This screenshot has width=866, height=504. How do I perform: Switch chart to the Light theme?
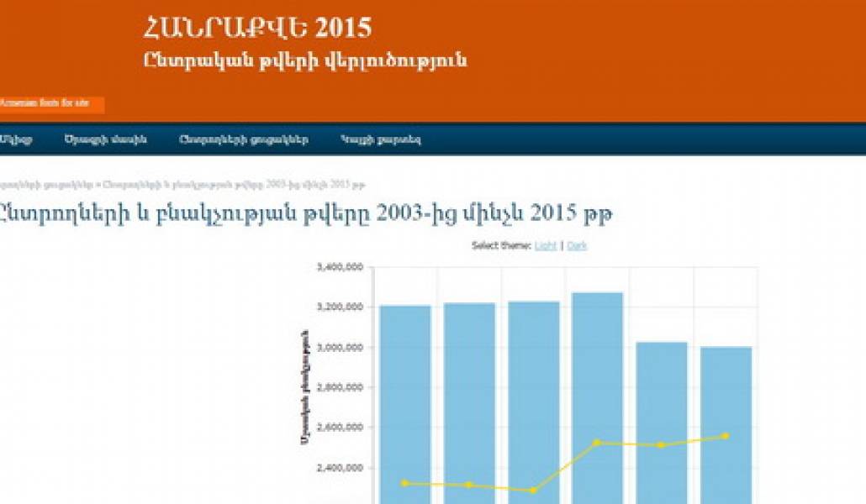pyautogui.click(x=546, y=245)
